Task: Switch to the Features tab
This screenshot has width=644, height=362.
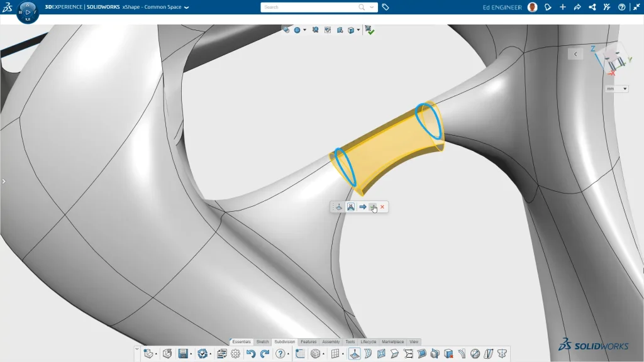Action: [308, 342]
